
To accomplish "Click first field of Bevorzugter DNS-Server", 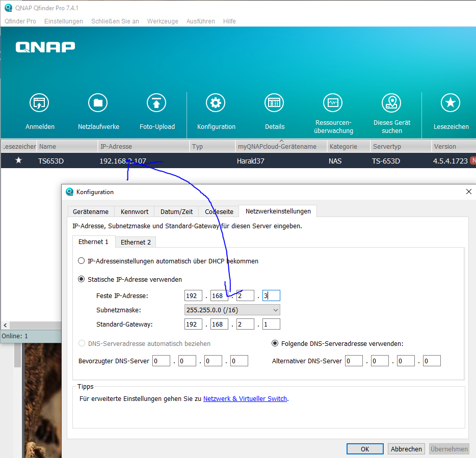I will coord(161,361).
